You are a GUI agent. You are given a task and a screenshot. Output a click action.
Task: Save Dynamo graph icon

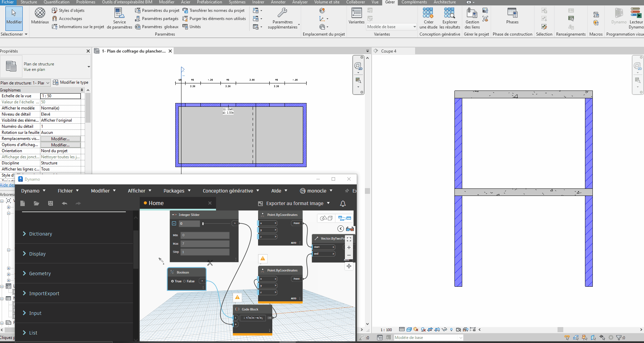pos(51,203)
